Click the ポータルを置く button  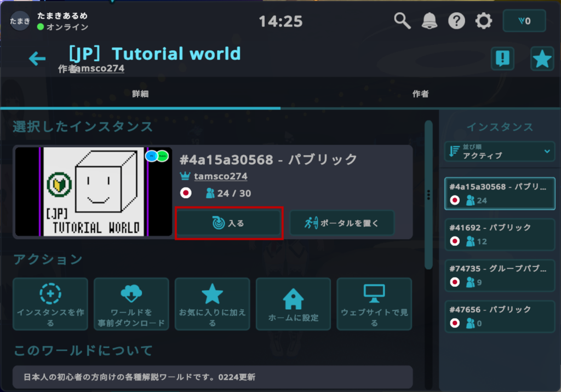[342, 223]
